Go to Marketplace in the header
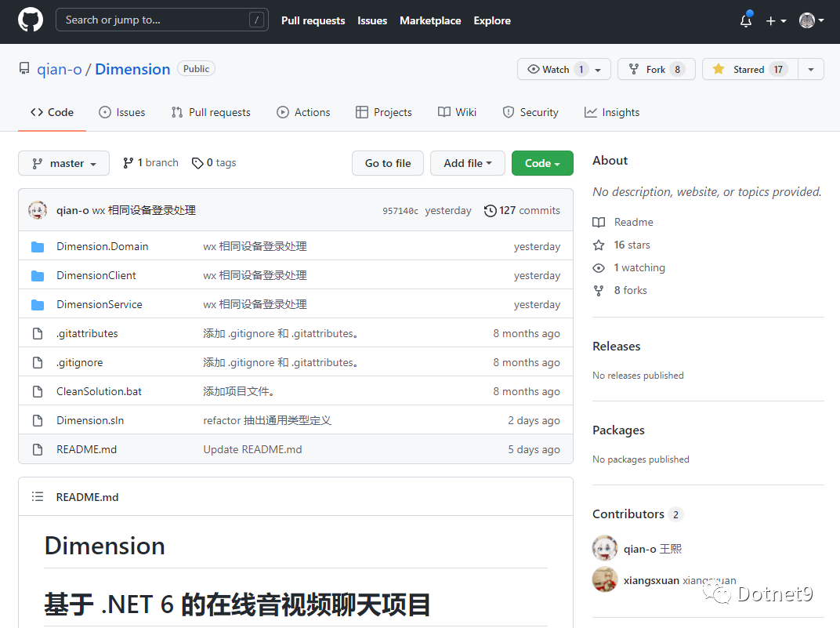Screen dimensions: 840x628 coord(430,20)
